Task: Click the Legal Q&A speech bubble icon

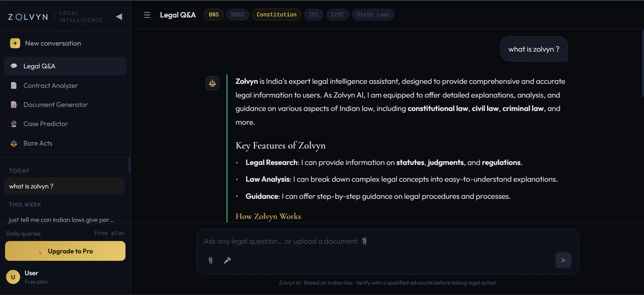Action: click(x=14, y=66)
